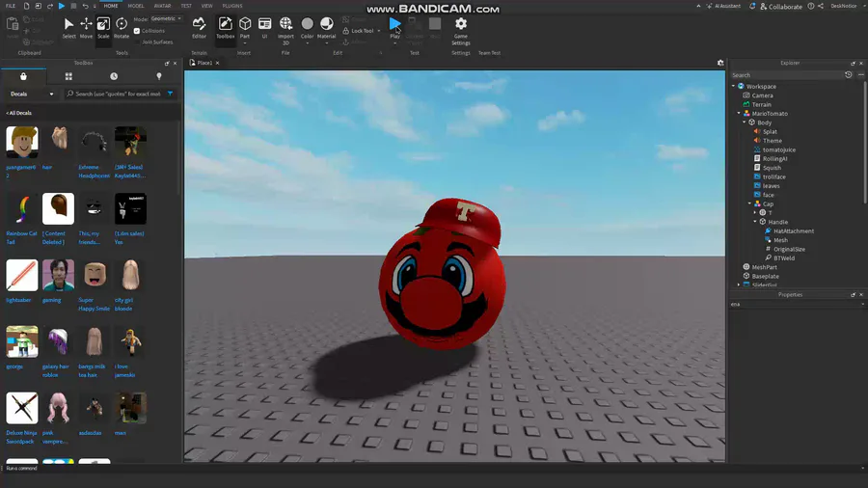Open the Decals category dropdown

pos(32,95)
